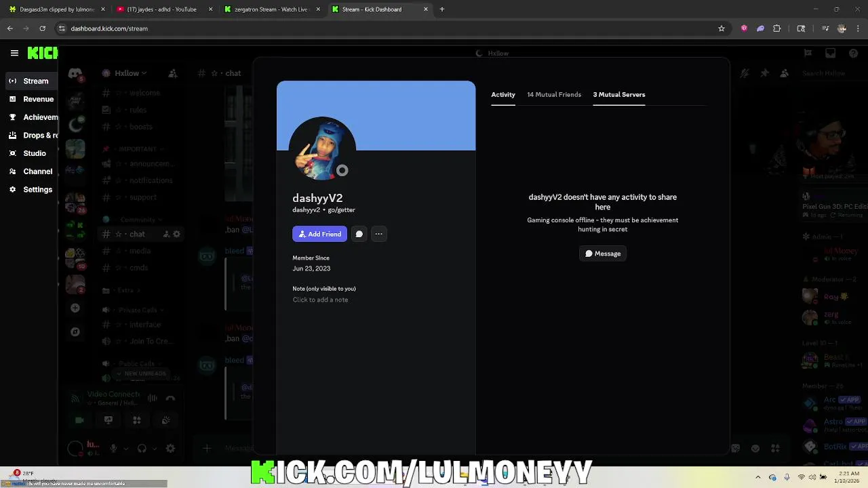Open the Chrome media controls icon
This screenshot has width=868, height=488.
tap(825, 28)
